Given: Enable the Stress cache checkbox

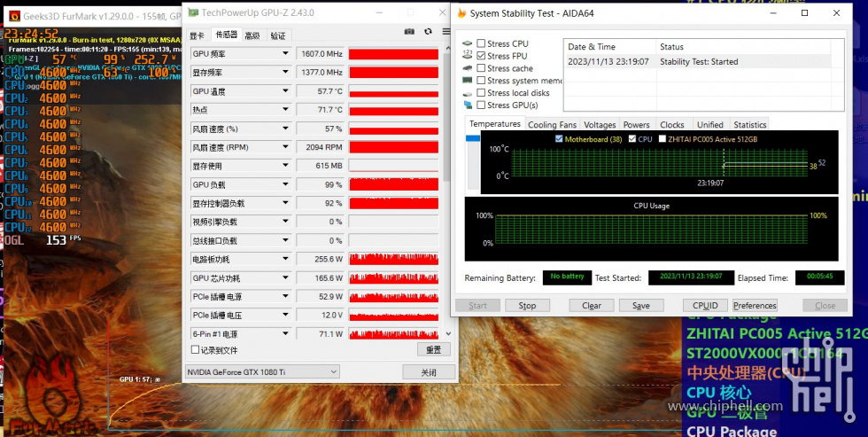Looking at the screenshot, I should coord(481,68).
